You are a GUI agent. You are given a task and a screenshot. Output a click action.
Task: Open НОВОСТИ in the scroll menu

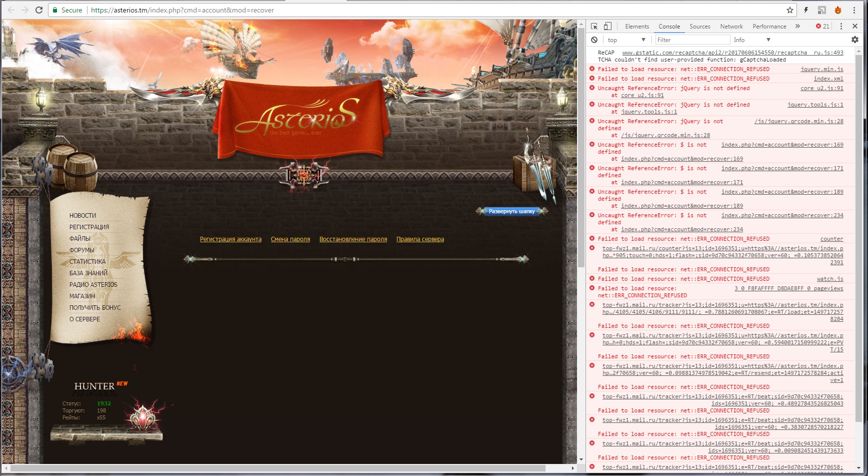tap(82, 216)
